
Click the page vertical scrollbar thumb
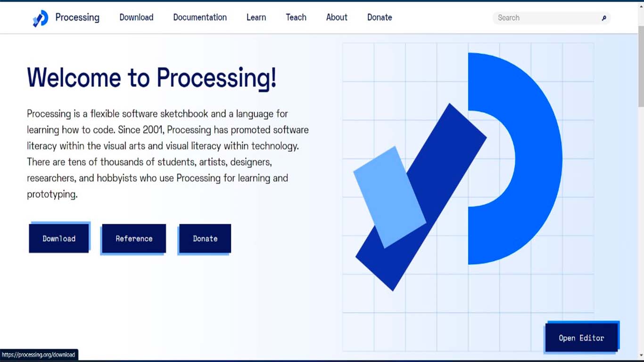(641, 66)
